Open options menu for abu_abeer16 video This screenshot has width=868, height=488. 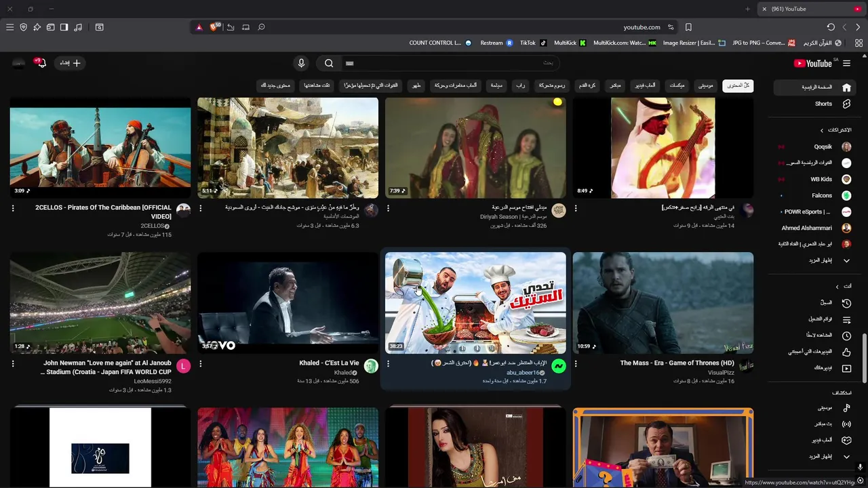click(388, 364)
